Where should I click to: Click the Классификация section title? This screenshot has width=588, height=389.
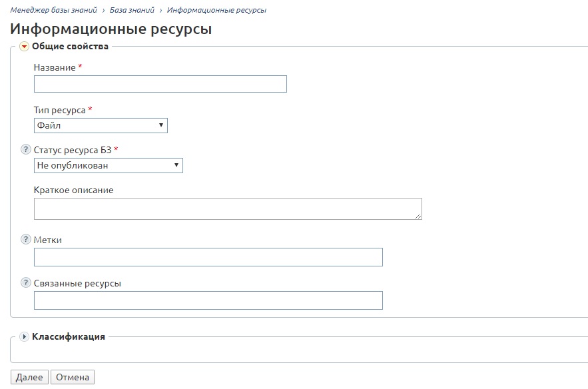click(69, 336)
